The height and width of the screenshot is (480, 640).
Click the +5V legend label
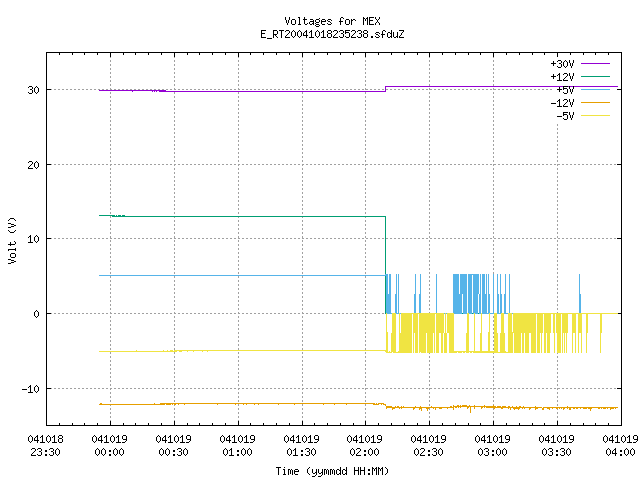coord(565,90)
